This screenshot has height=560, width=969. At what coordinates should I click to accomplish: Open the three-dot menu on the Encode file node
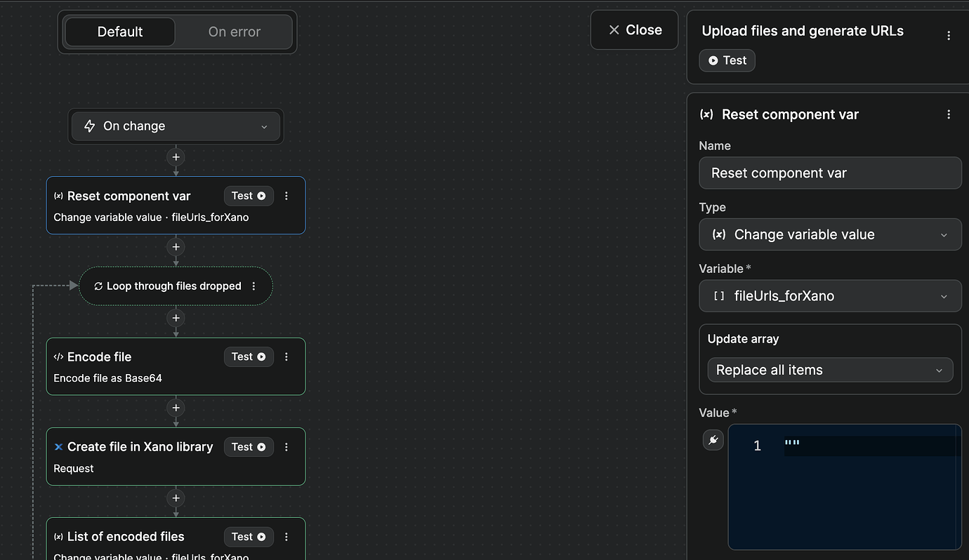286,356
